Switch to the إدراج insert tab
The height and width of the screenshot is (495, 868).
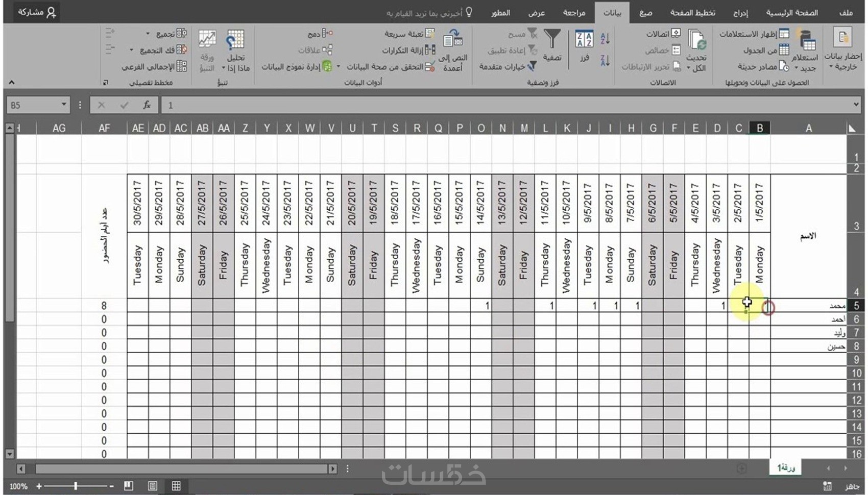coord(740,13)
